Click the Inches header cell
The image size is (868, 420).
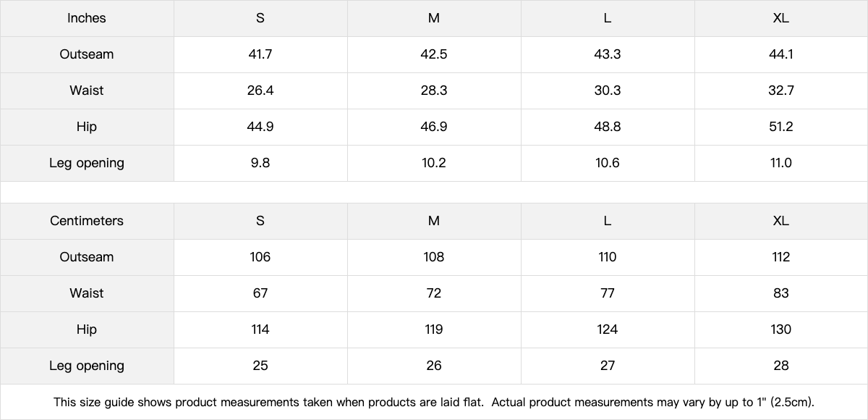(x=87, y=18)
